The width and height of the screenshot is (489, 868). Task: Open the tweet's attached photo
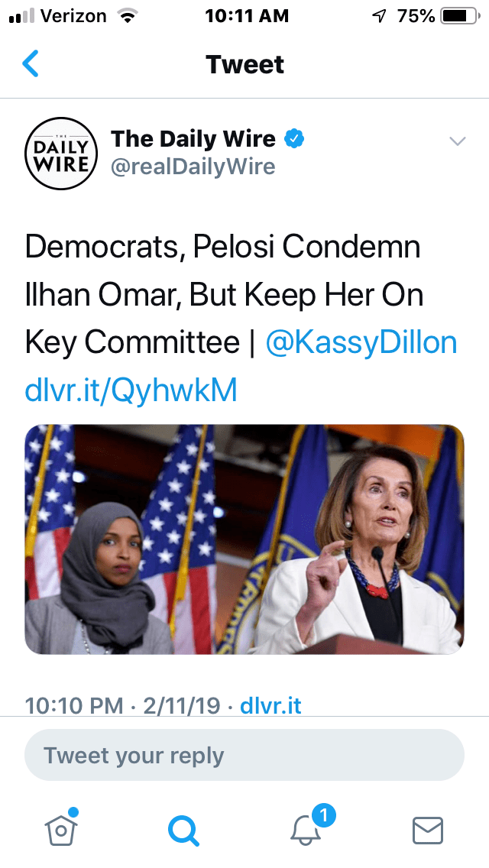(244, 539)
